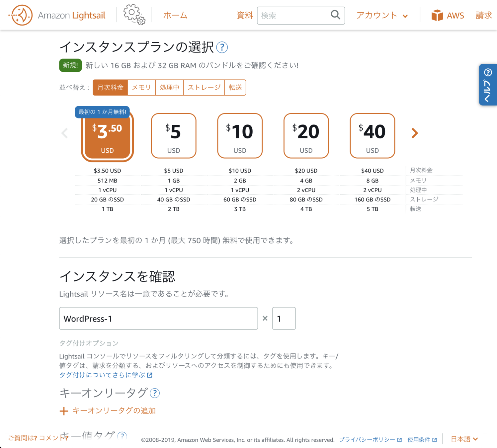Click キーオンリータグの追加 link

[x=114, y=411]
